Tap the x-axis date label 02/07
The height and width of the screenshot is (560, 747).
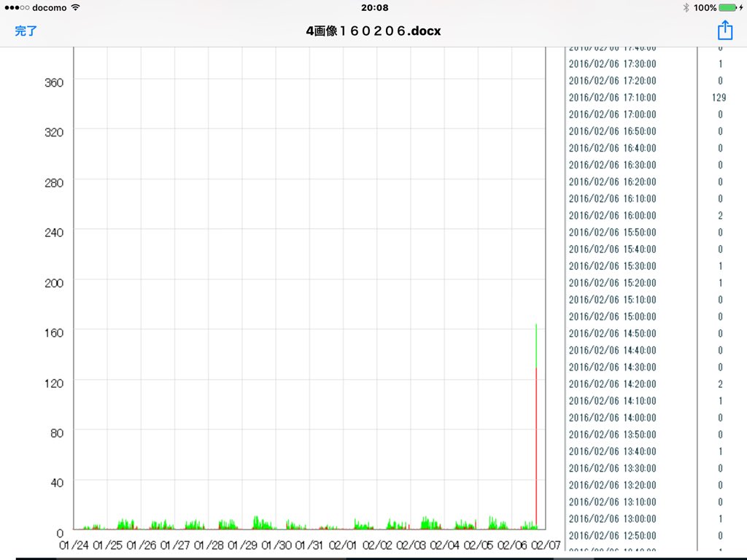pos(546,545)
